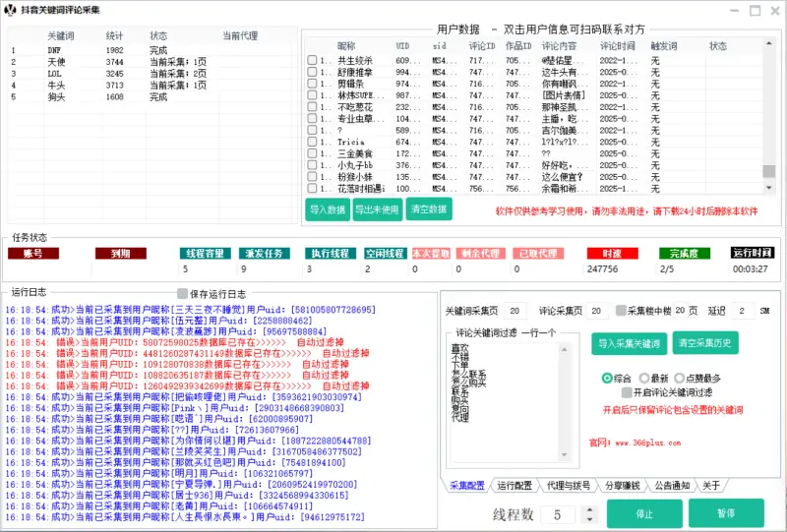Enable 保存运行日志 checkbox
787x532 pixels.
tap(182, 293)
